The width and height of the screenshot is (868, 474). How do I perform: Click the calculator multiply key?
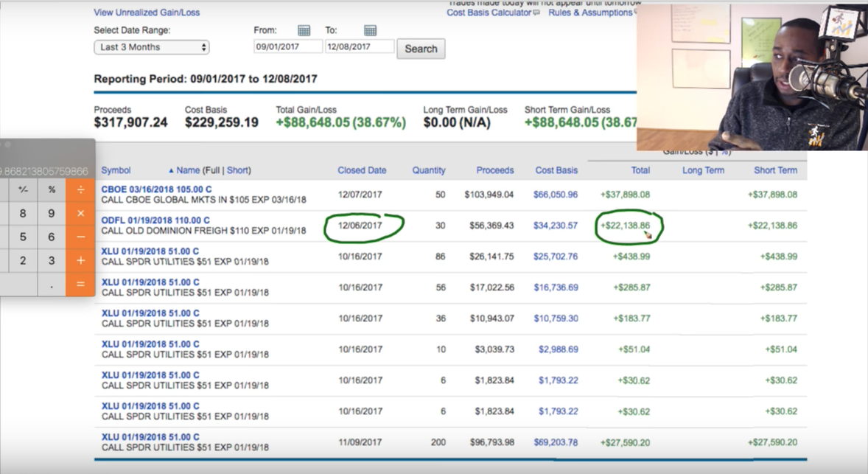(x=80, y=213)
